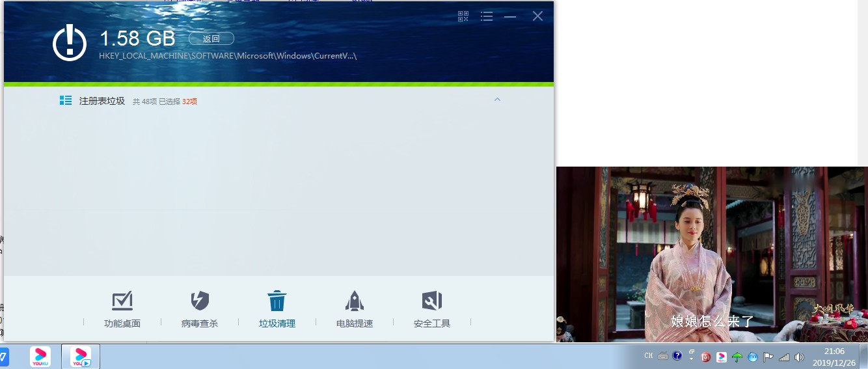Click the blue help question mark icon

677,356
